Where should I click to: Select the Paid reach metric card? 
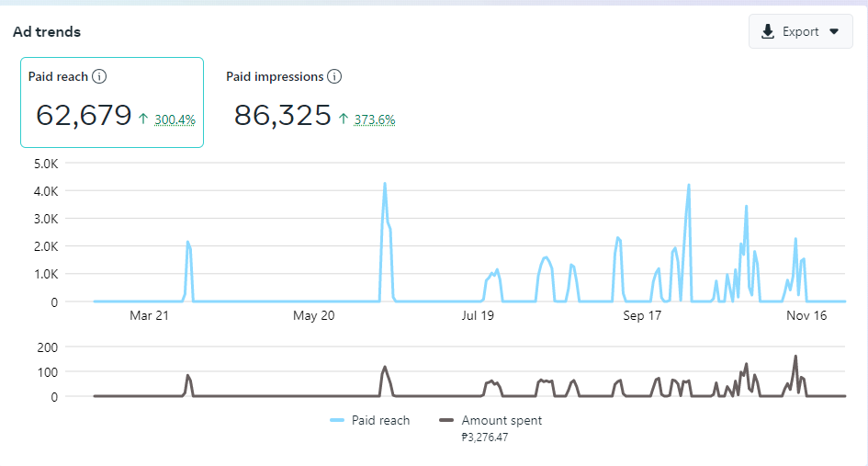pos(112,102)
